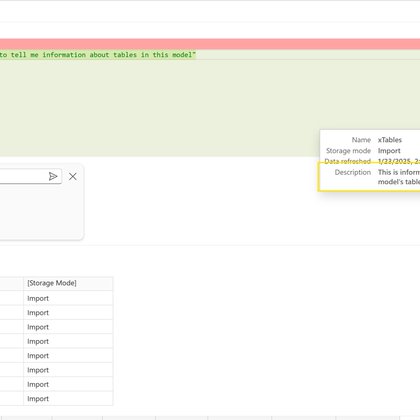Image resolution: width=420 pixels, height=420 pixels.
Task: Click the 'Import' value beside Storage mode
Action: pyautogui.click(x=389, y=151)
